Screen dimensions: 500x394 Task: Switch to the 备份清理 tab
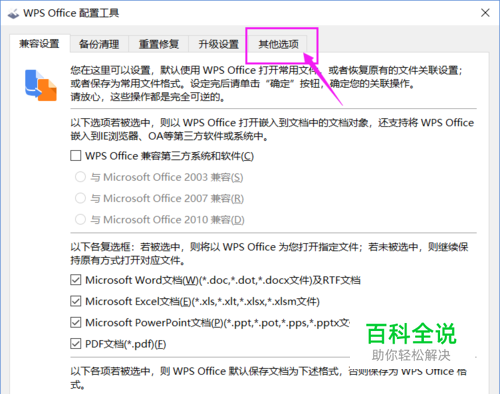[99, 44]
